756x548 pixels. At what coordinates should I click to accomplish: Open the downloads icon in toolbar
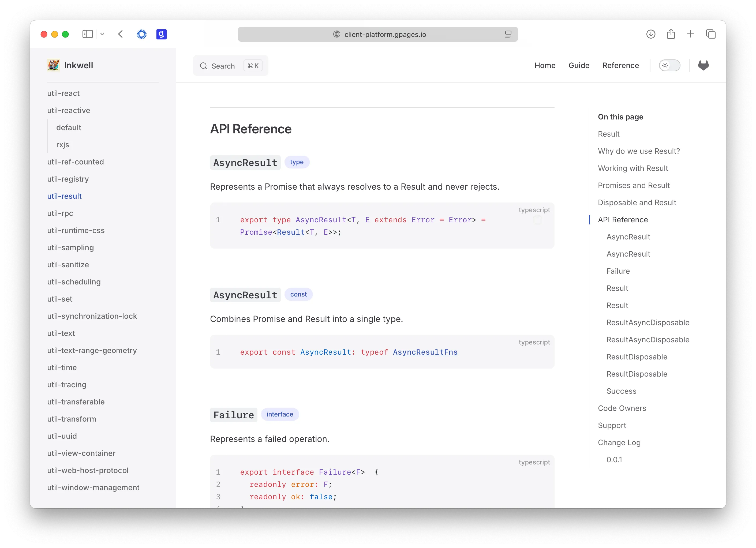(x=650, y=34)
